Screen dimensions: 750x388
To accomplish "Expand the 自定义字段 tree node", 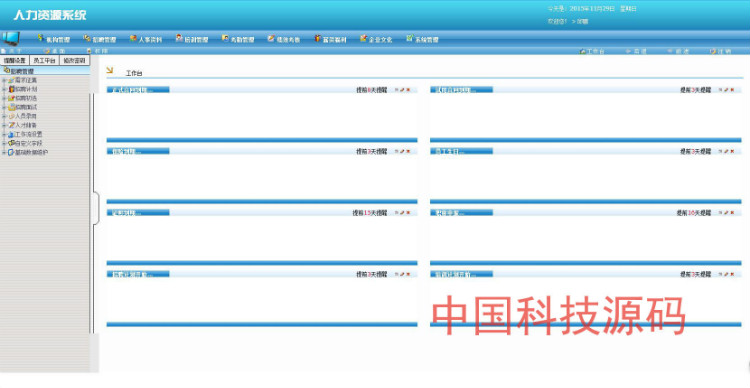I will (x=4, y=143).
